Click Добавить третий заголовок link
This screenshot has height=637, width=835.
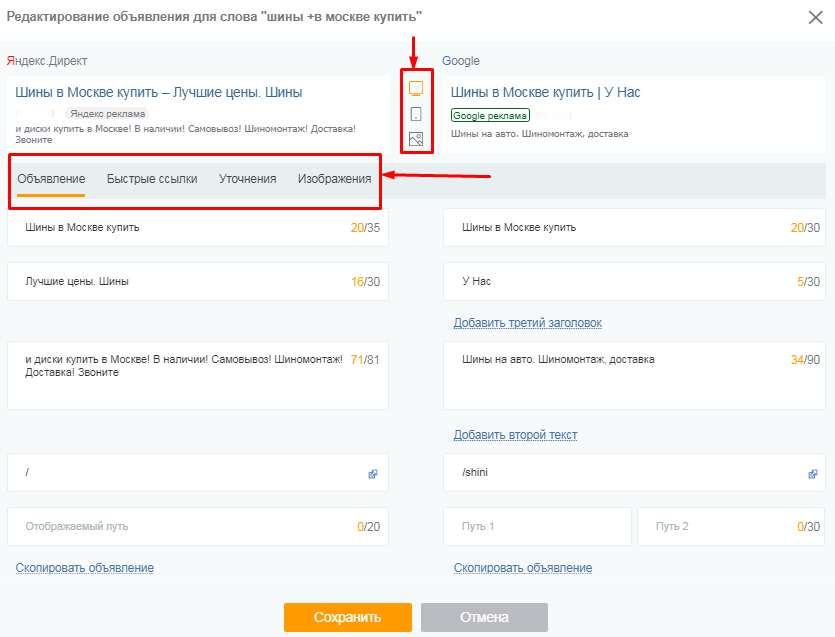point(528,323)
